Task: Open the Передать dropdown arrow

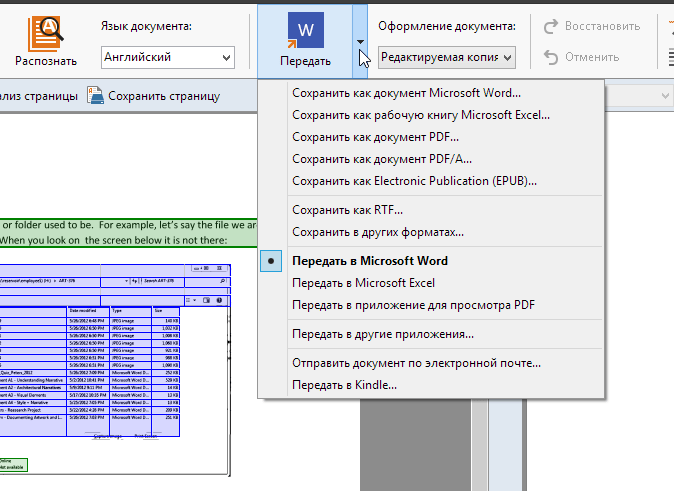Action: (x=360, y=42)
